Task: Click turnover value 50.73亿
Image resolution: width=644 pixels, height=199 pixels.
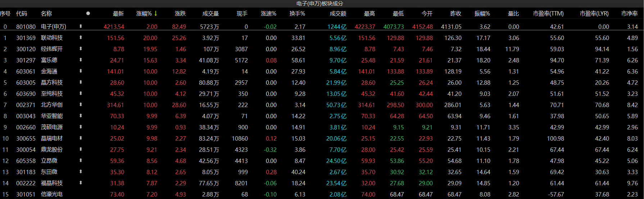Action: coord(336,105)
